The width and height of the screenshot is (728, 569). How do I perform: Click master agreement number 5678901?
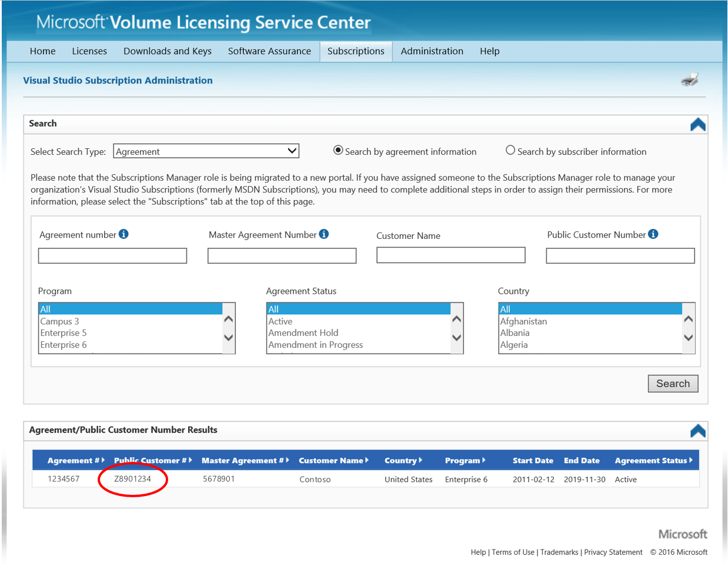219,479
